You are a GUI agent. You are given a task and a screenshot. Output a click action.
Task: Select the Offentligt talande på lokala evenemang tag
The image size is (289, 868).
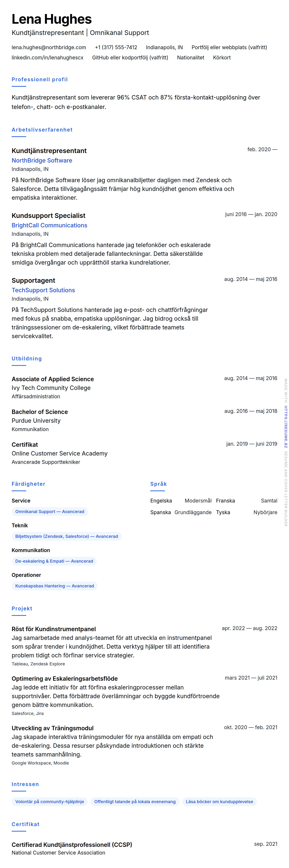[135, 802]
